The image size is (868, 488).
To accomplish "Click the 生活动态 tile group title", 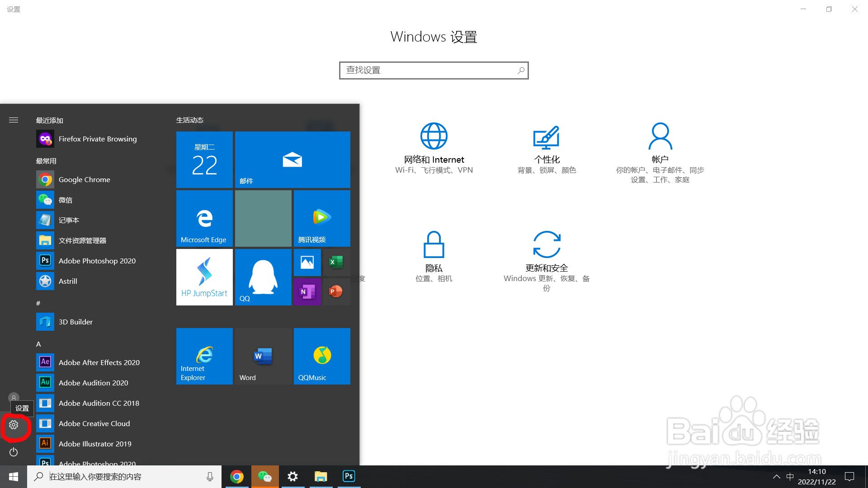I will click(190, 120).
